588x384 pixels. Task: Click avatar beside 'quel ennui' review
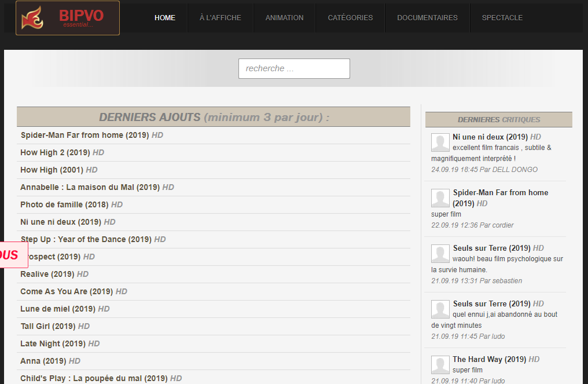click(x=440, y=309)
